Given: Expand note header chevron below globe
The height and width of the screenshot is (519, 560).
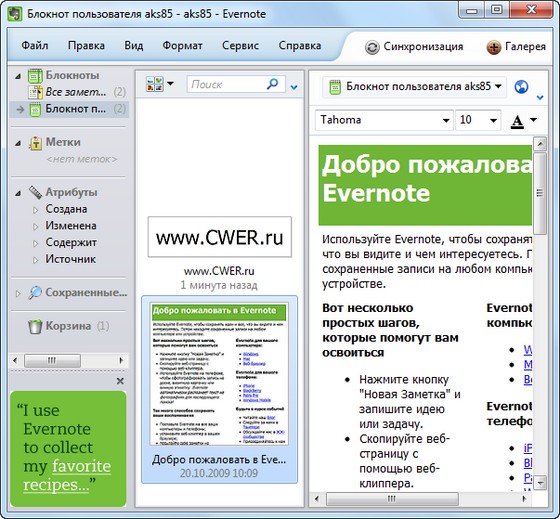Looking at the screenshot, I should click(540, 97).
